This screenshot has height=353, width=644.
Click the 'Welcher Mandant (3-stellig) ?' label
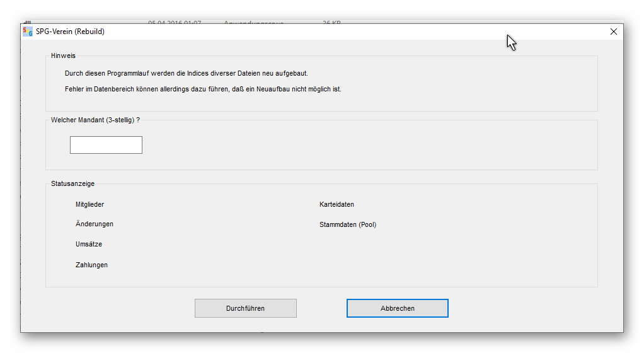[95, 120]
